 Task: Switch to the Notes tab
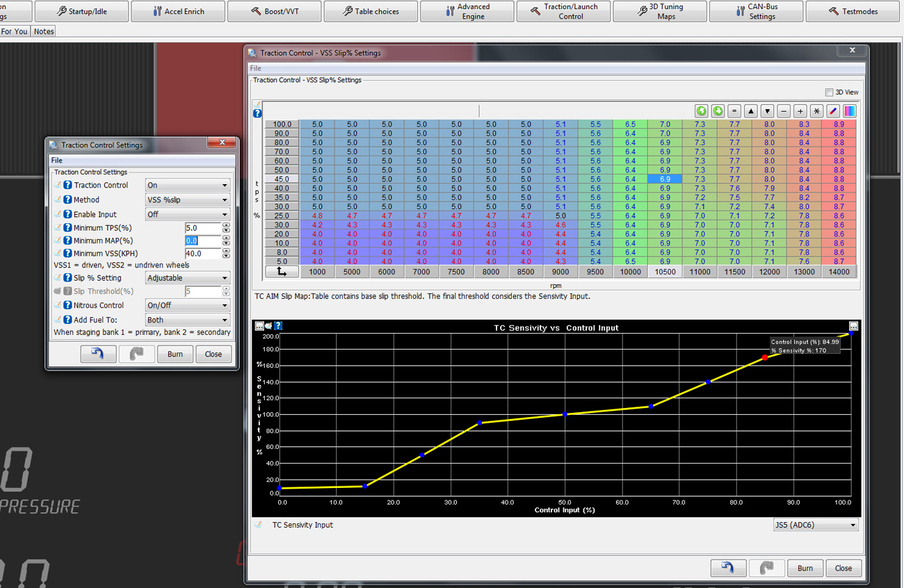pyautogui.click(x=44, y=31)
